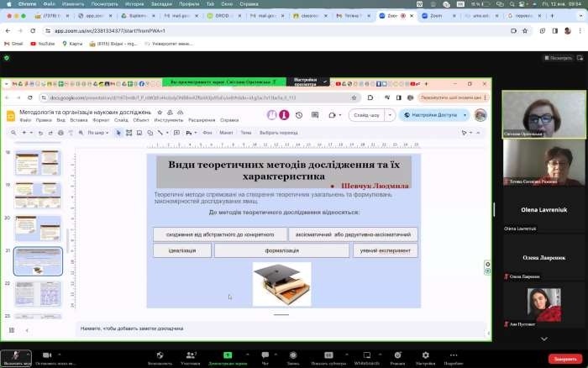Open the Вставка menu in Google Slides
The image size is (588, 368).
point(78,120)
